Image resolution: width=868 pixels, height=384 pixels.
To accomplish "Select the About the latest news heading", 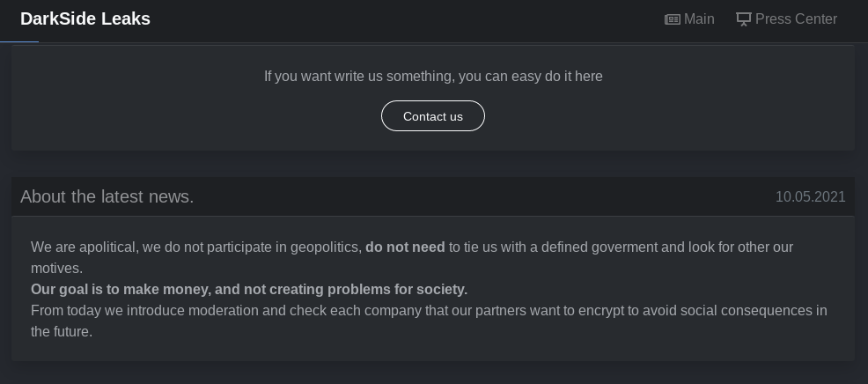I will 107,197.
